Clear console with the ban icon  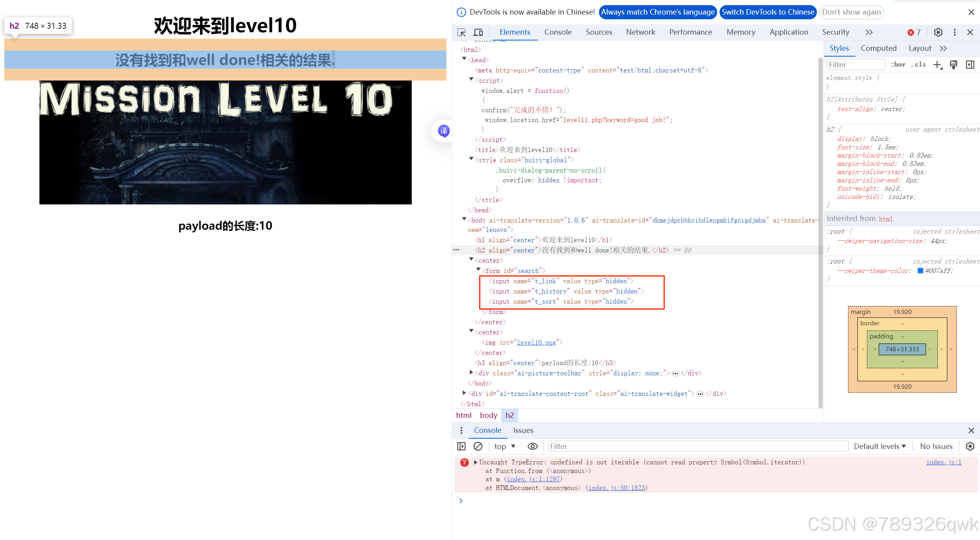(478, 446)
